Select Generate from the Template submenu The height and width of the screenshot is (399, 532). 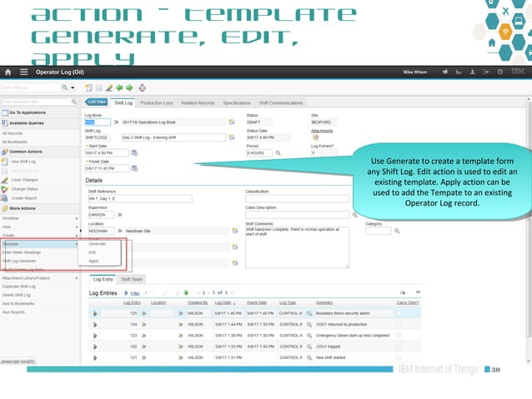click(x=97, y=244)
